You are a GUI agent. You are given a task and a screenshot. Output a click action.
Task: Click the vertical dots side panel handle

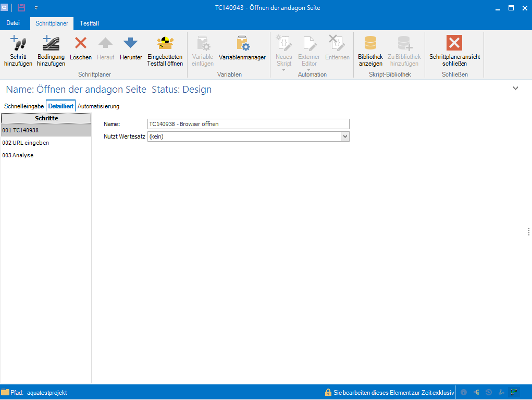point(528,232)
